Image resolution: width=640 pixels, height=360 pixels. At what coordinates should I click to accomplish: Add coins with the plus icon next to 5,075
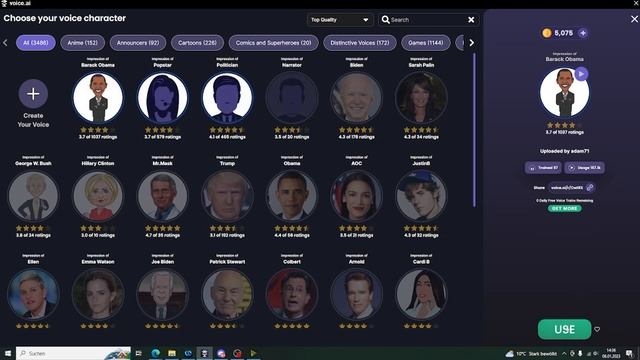click(583, 33)
